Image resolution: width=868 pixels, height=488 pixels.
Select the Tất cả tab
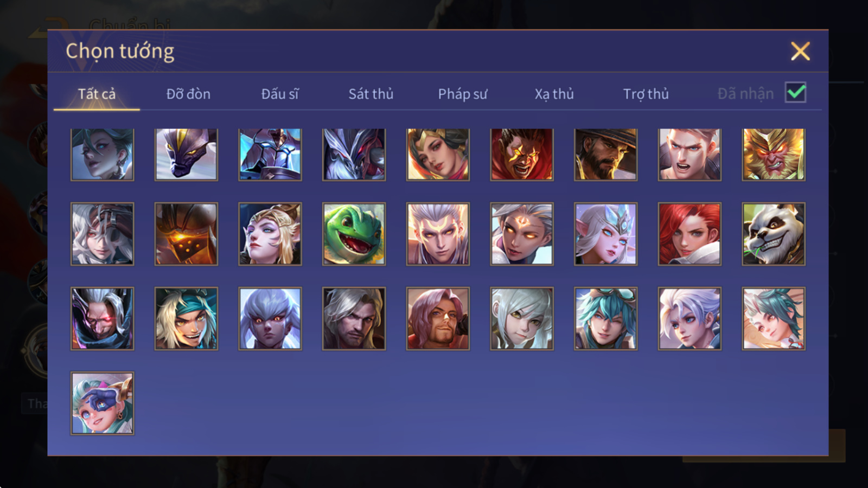(x=97, y=94)
